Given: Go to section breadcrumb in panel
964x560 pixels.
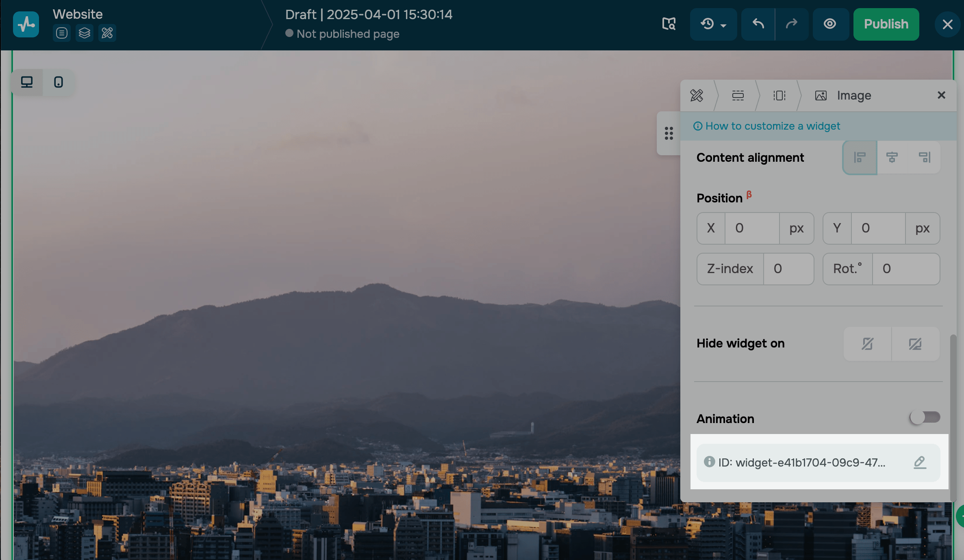Looking at the screenshot, I should point(738,96).
